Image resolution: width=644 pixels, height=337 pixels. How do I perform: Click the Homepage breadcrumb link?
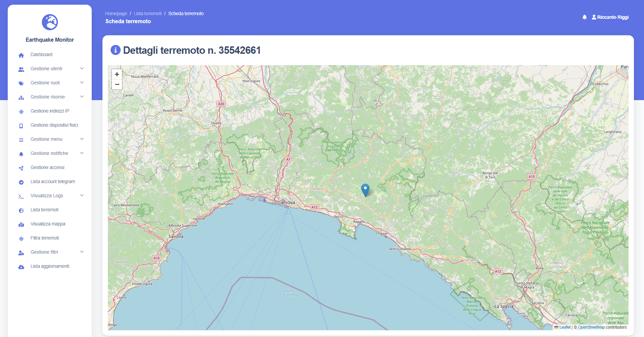(116, 13)
